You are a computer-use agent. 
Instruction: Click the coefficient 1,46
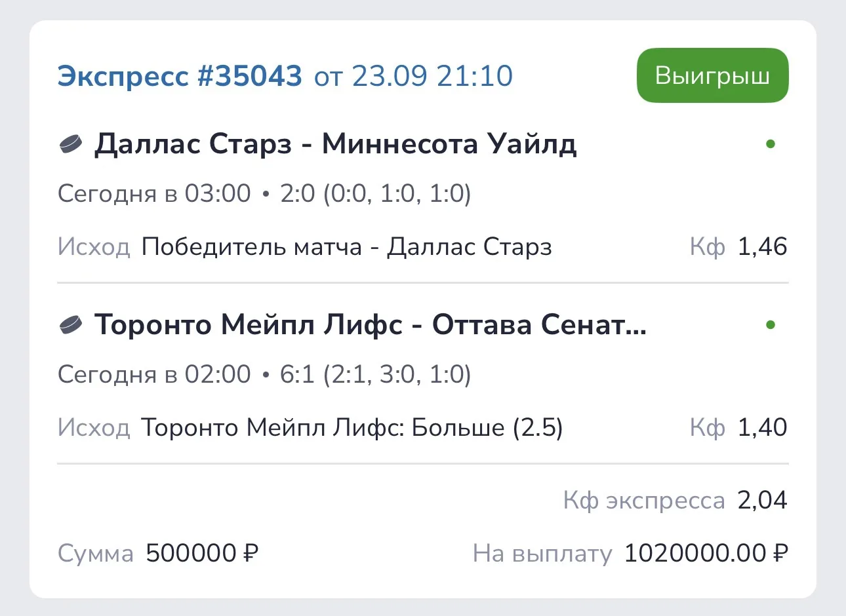pos(763,247)
